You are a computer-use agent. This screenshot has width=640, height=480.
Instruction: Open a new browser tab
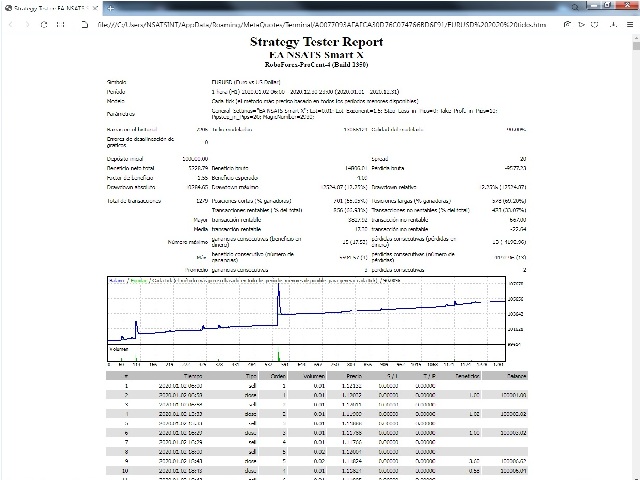click(x=110, y=8)
